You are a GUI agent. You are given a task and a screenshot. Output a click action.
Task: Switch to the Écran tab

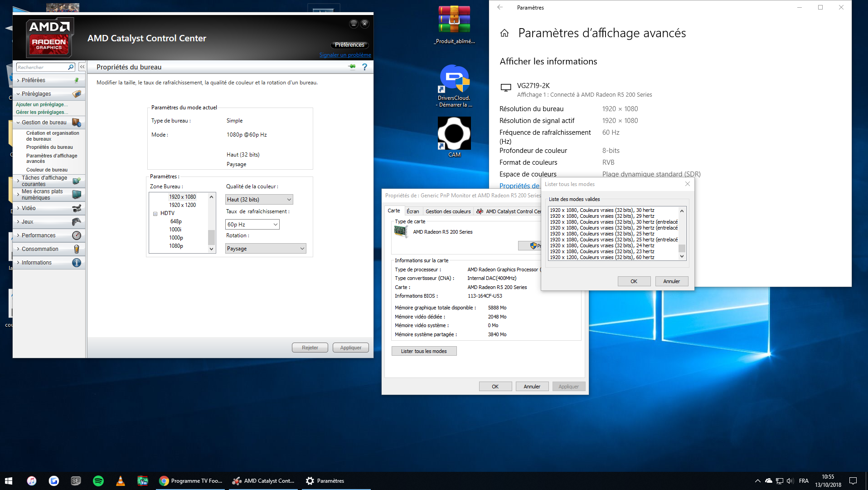[413, 211]
